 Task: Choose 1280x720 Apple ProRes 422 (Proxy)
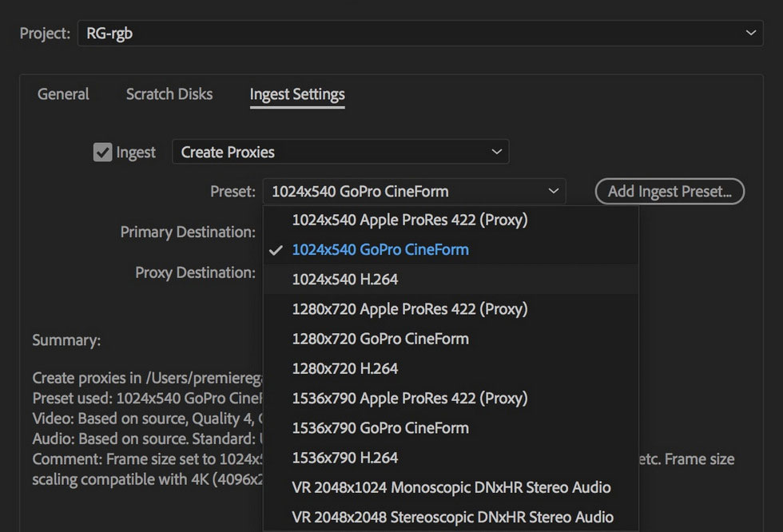coord(410,309)
